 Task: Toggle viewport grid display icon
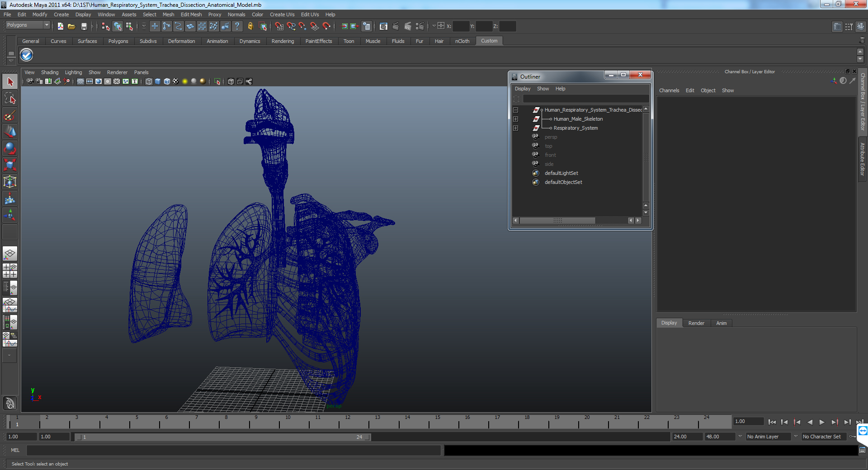pos(80,81)
